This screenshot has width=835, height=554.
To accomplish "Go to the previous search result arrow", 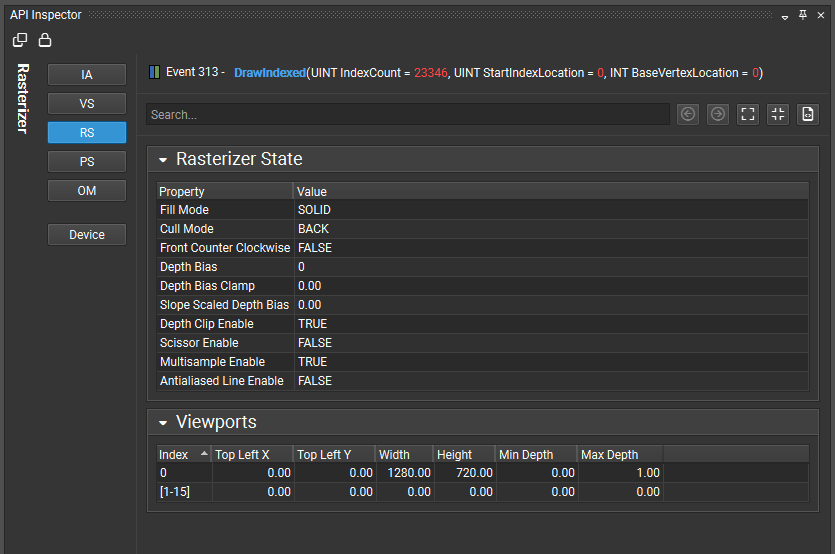I will pyautogui.click(x=688, y=114).
